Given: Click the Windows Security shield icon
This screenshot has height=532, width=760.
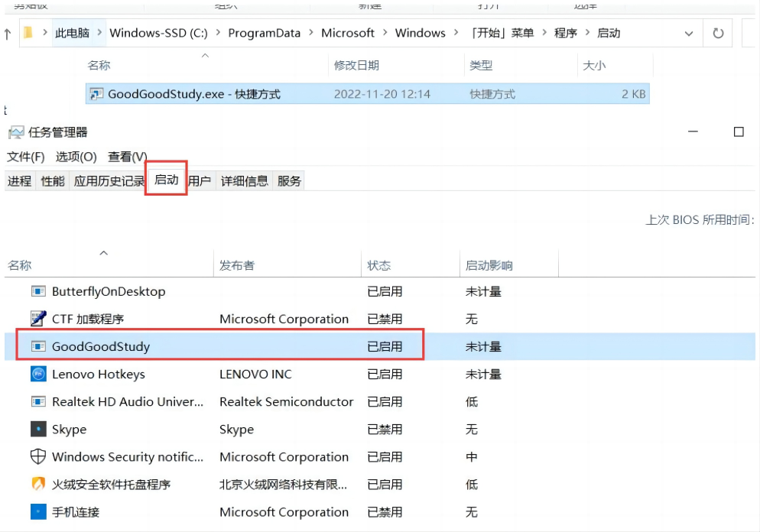Looking at the screenshot, I should pyautogui.click(x=38, y=456).
